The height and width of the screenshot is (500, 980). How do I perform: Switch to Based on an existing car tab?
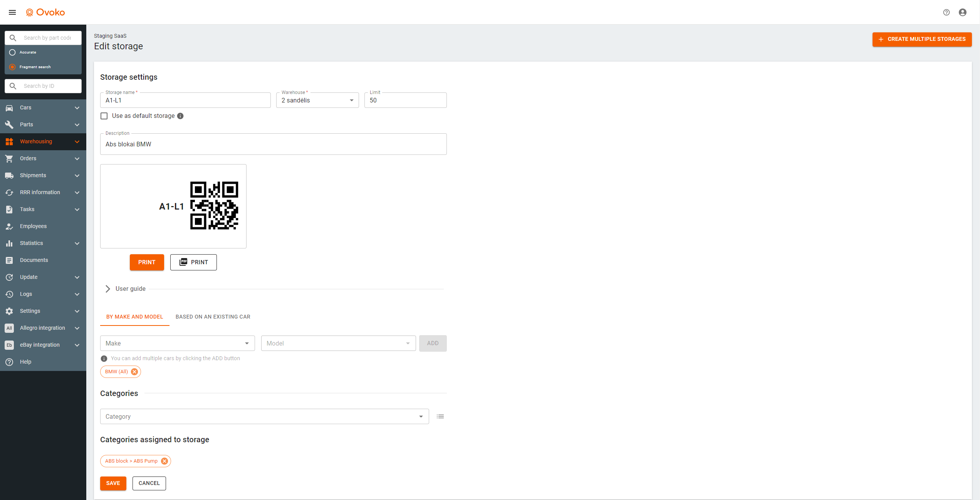point(213,317)
